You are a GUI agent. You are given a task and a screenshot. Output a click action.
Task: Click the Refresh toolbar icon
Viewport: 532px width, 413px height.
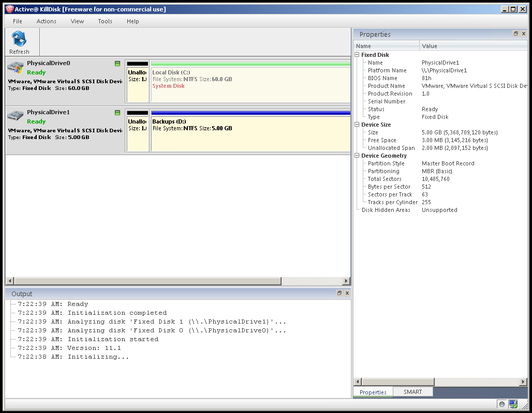coord(19,42)
